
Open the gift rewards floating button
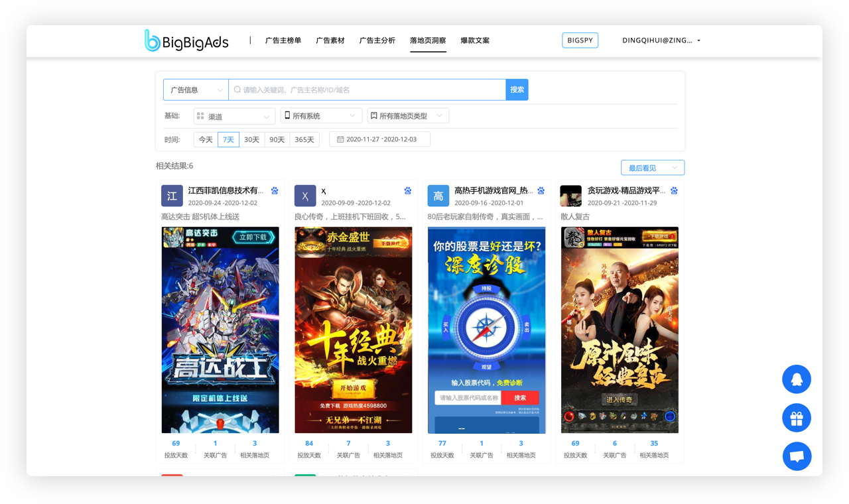pyautogui.click(x=797, y=418)
